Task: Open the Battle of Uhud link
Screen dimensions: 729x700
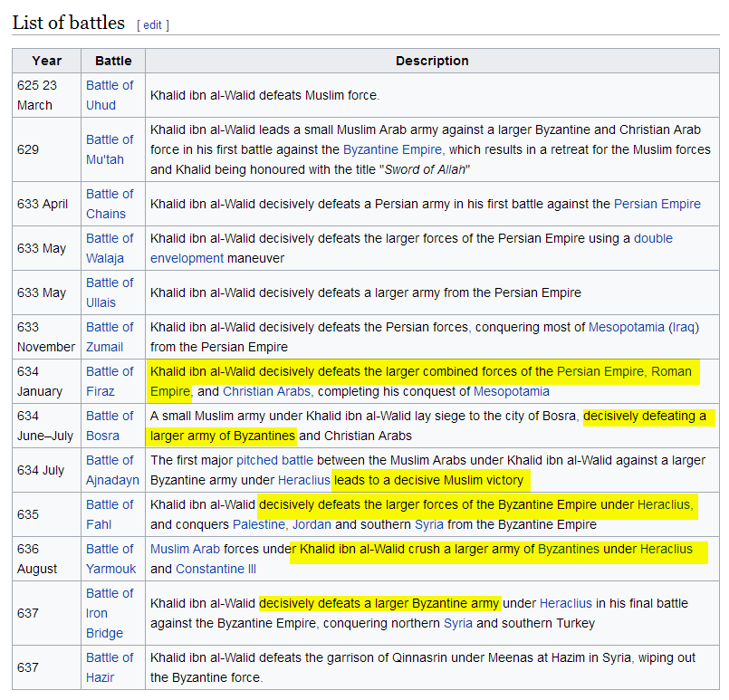Action: coord(110,95)
